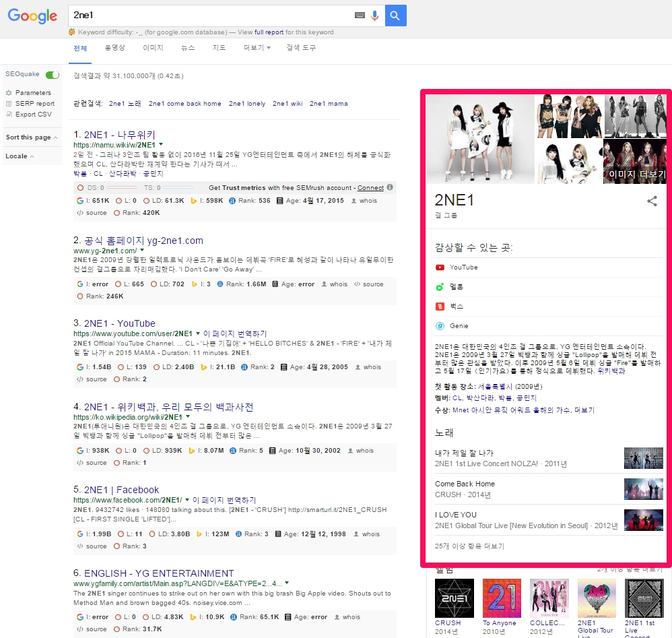Open the on-screen keyboard icon in search box
The width and height of the screenshot is (672, 638).
point(360,15)
